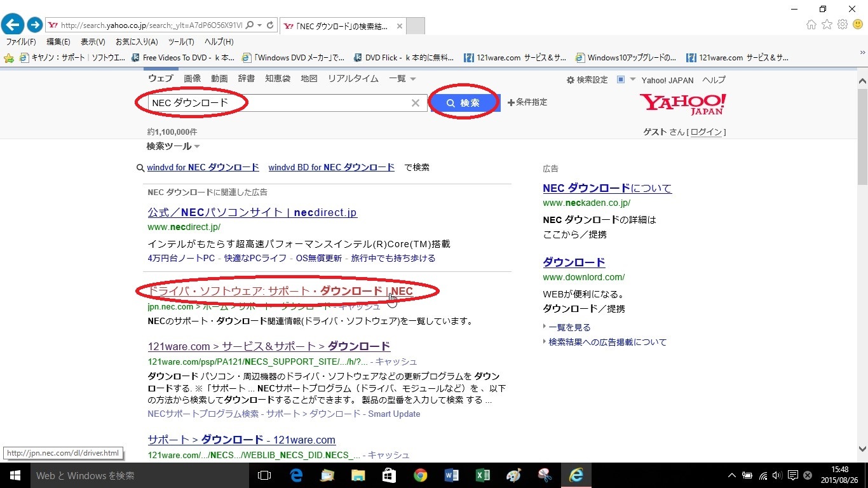Open Microsoft Word from the taskbar
This screenshot has height=488, width=868.
coord(452,475)
